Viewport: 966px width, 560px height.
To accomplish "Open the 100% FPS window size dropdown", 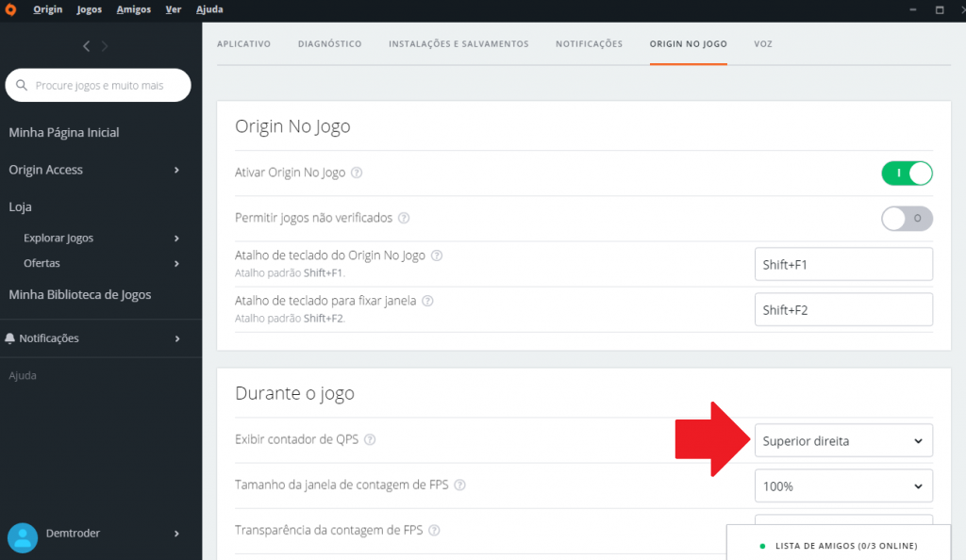I will coord(843,486).
